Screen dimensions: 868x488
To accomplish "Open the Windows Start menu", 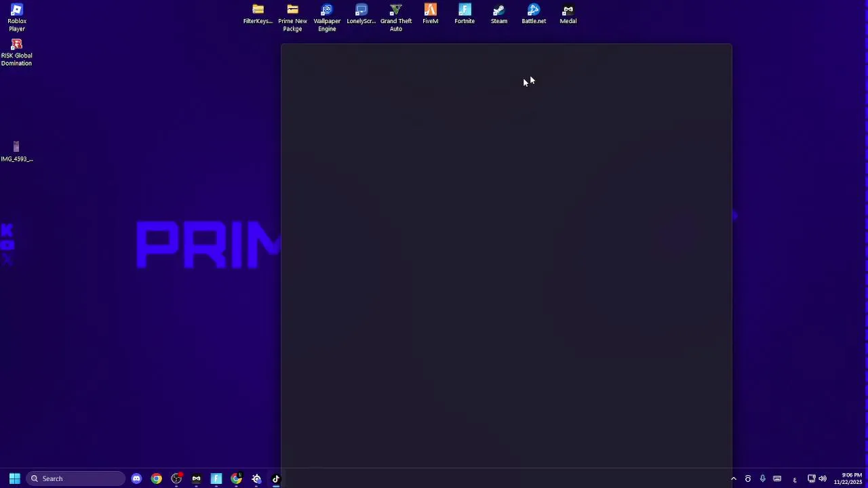I will (14, 479).
